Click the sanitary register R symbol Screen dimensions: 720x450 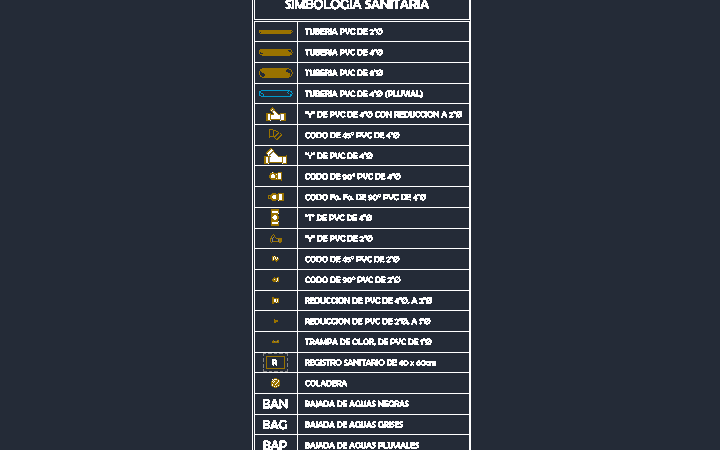(x=275, y=362)
